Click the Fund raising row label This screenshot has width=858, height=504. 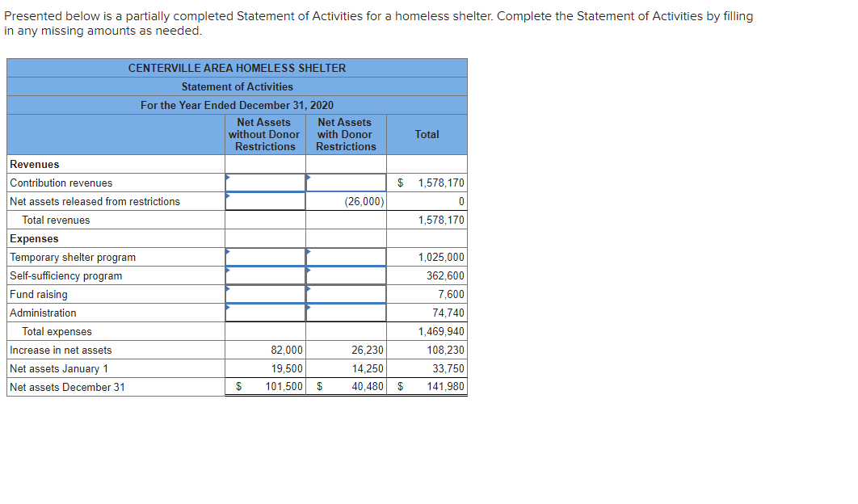click(39, 295)
